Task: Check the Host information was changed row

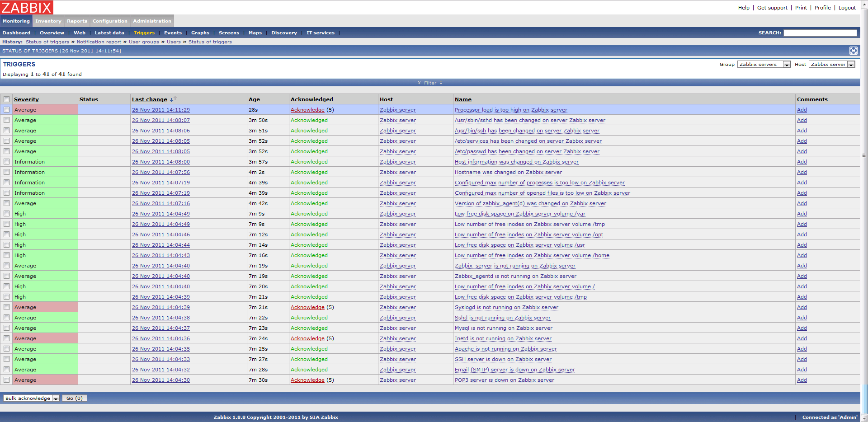Action: [x=7, y=162]
